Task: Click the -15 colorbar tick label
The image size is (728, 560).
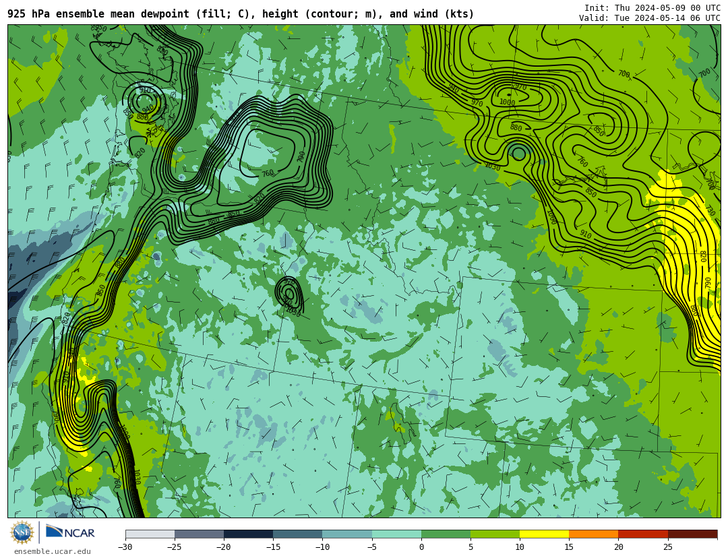Action: pyautogui.click(x=272, y=547)
